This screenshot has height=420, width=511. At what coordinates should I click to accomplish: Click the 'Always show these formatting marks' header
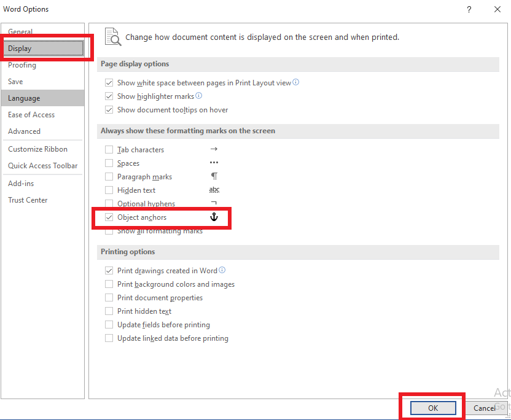tap(298, 131)
